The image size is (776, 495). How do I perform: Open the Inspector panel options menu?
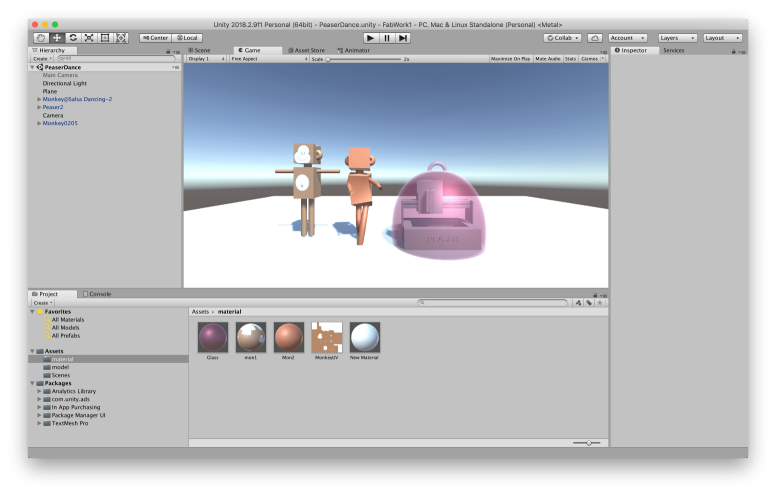742,51
